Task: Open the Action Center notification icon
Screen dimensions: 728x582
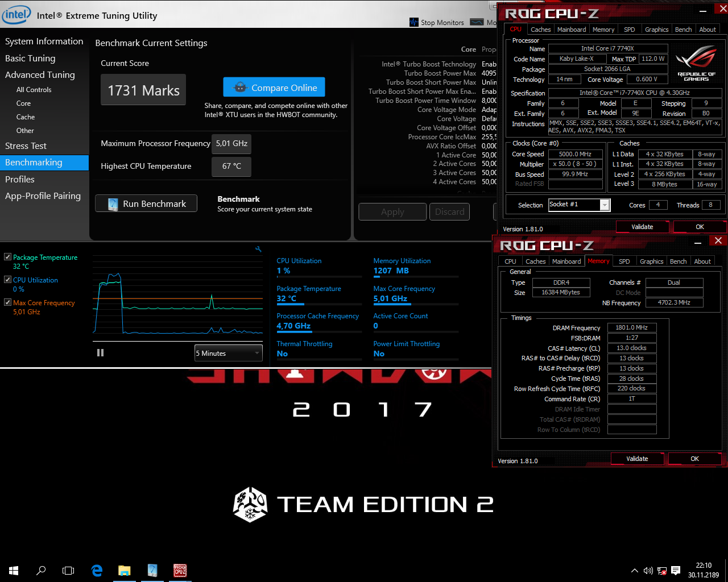Action: (x=676, y=571)
